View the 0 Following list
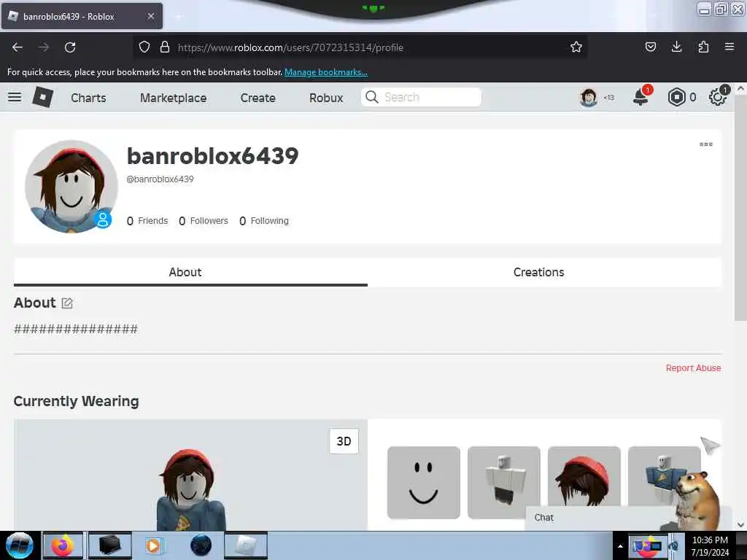 point(264,221)
